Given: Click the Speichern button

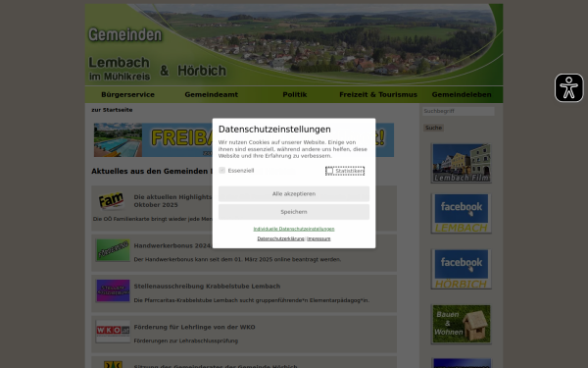Looking at the screenshot, I should [x=294, y=212].
